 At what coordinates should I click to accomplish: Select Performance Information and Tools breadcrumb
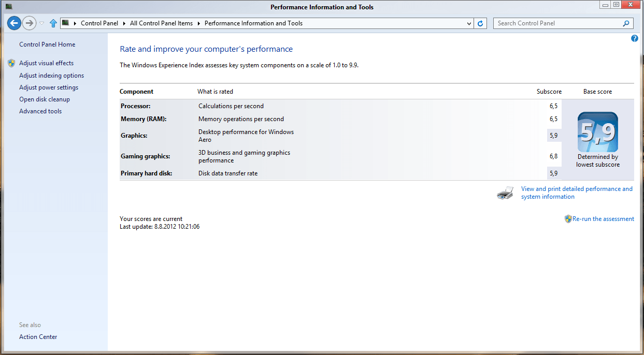pyautogui.click(x=253, y=23)
